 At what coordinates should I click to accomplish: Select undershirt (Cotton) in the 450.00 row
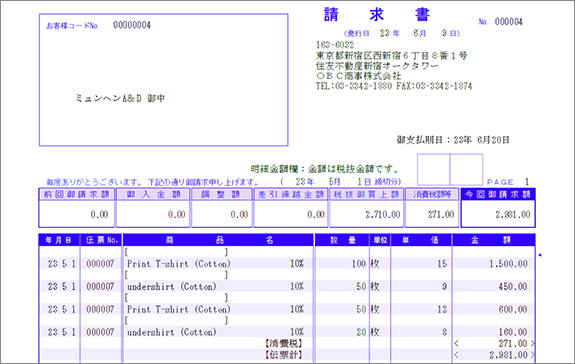172,286
